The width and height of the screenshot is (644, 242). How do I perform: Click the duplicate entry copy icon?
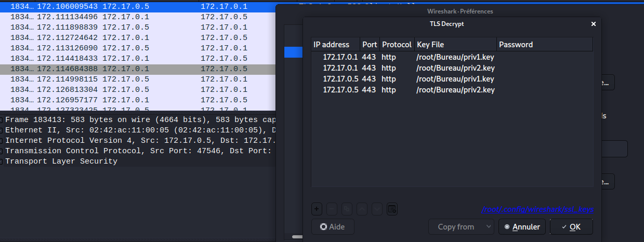[x=347, y=209]
